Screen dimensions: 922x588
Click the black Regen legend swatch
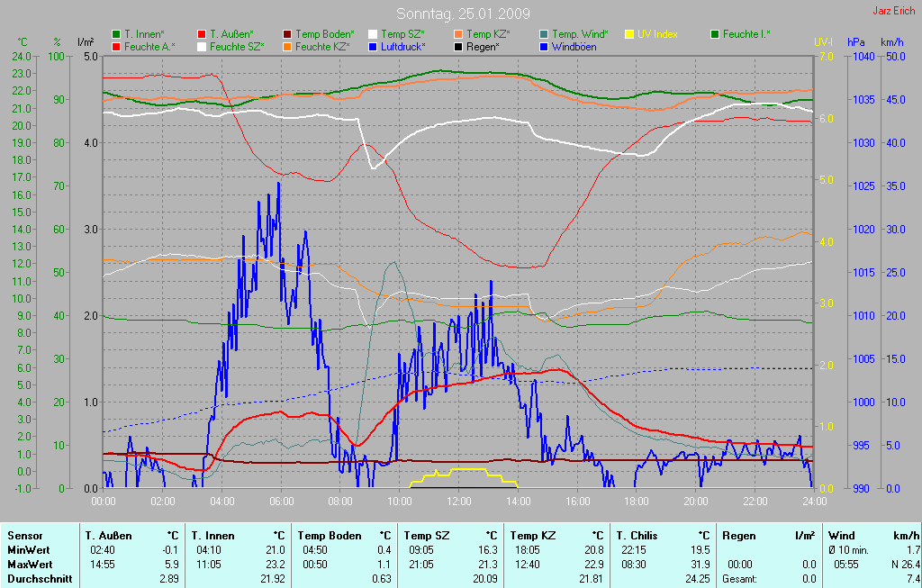[458, 47]
